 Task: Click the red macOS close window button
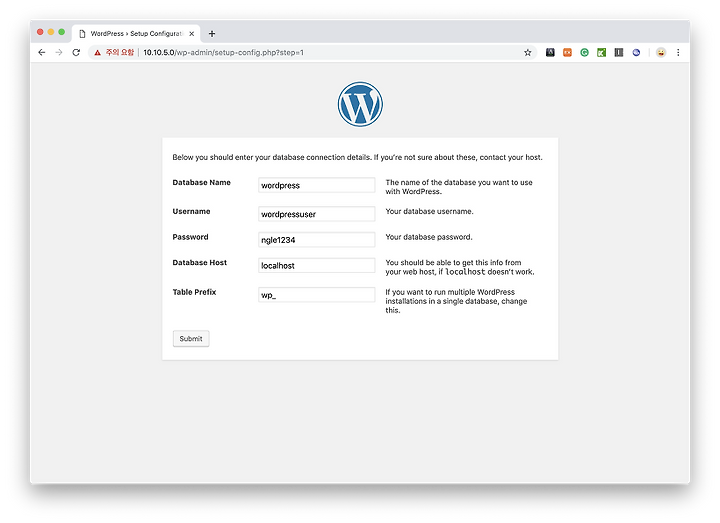pos(40,32)
